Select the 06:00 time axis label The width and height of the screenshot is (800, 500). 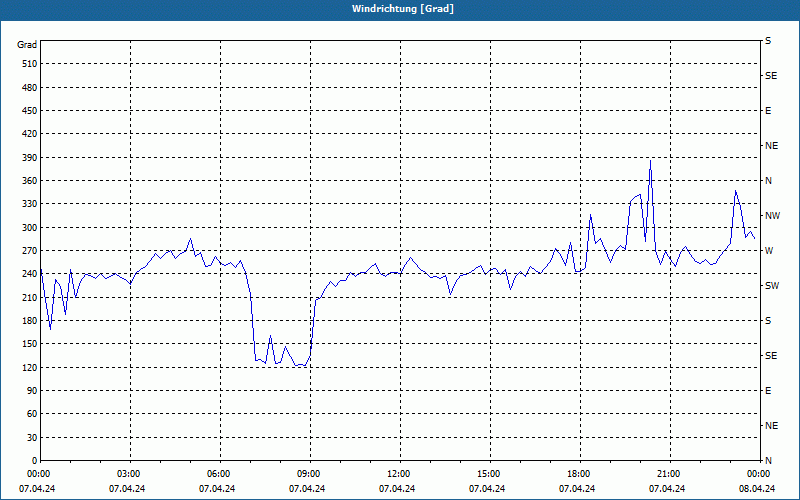pyautogui.click(x=219, y=474)
